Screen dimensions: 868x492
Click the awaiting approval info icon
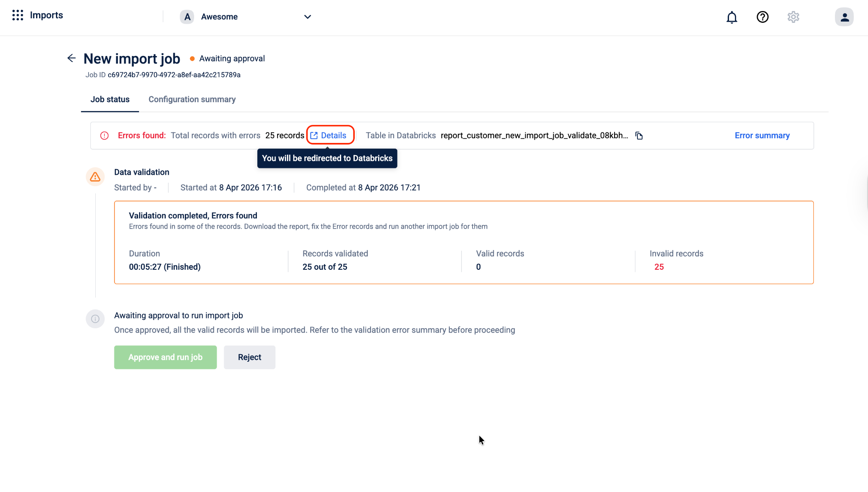[95, 319]
